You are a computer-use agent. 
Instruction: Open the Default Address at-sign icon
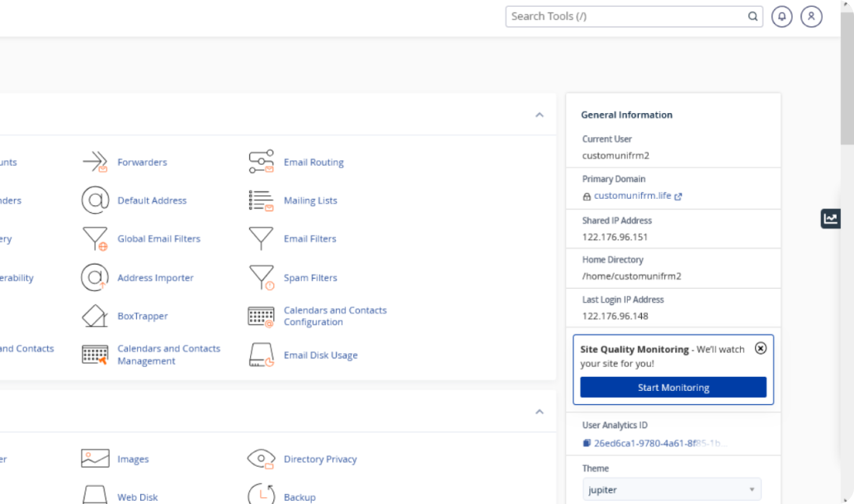coord(95,200)
